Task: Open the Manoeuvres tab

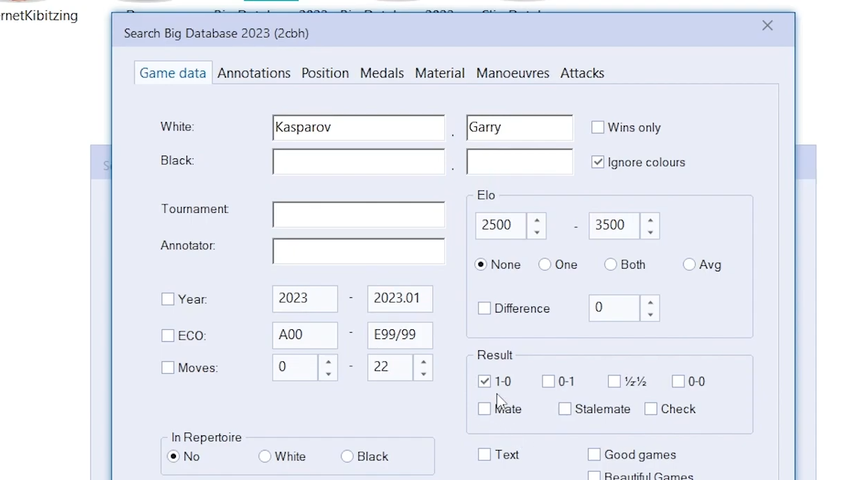Action: click(512, 73)
